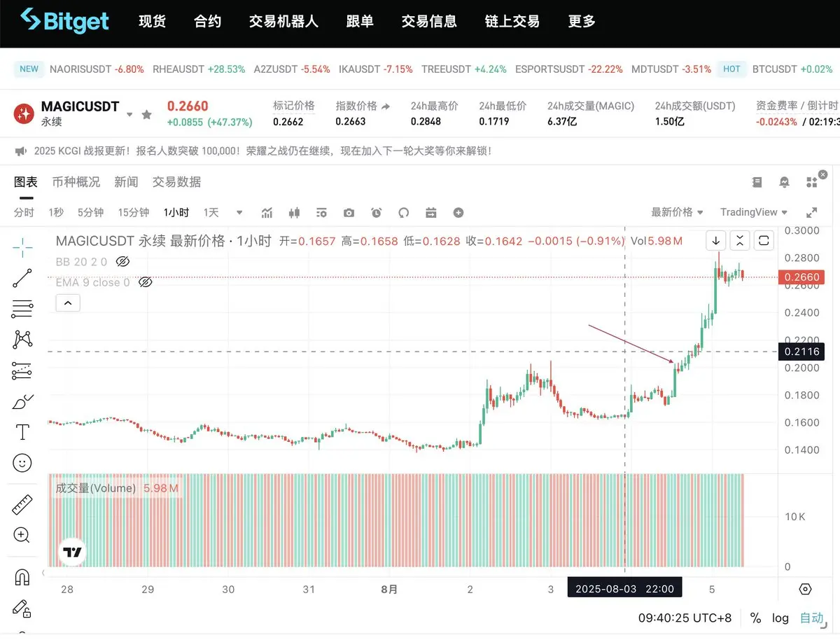Select the 分时 timeframe

[24, 212]
